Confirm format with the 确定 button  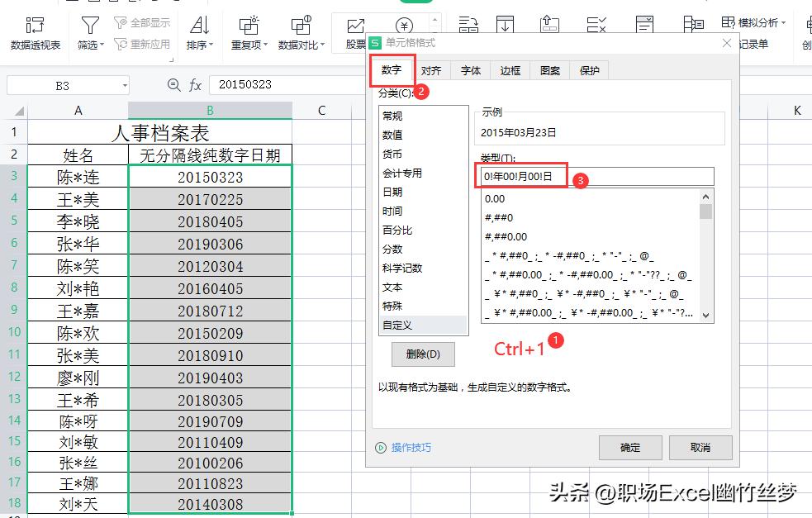(630, 447)
